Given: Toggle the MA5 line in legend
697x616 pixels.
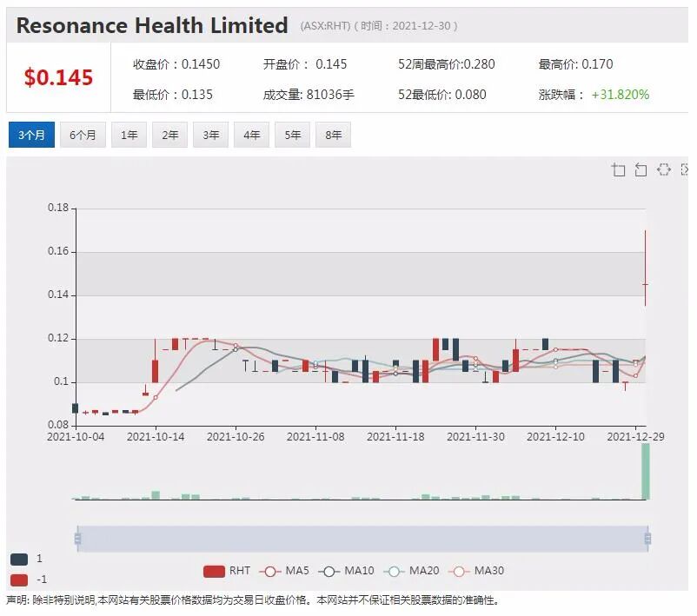Looking at the screenshot, I should click(284, 571).
